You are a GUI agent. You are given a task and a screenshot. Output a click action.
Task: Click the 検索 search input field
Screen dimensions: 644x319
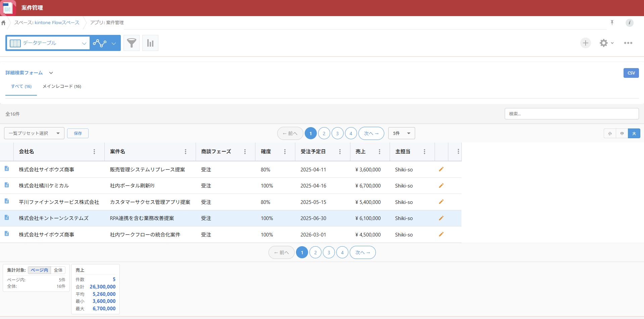click(x=571, y=114)
